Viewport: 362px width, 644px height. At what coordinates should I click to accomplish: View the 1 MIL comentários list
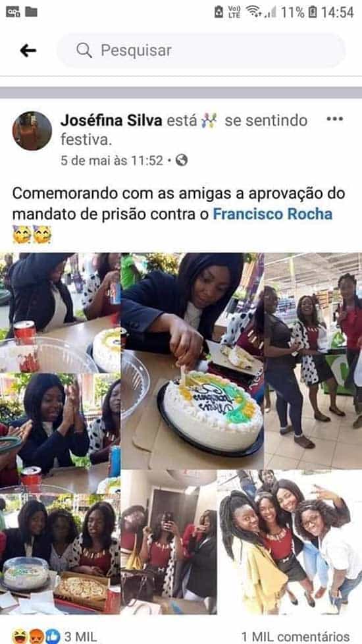tap(296, 637)
